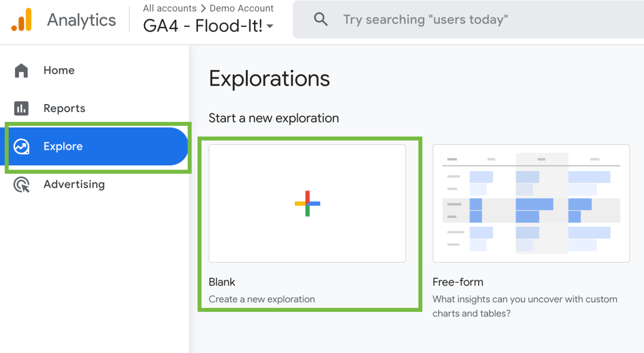Screen dimensions: 644x353
Task: Open the Advertising section
Action: tap(74, 184)
